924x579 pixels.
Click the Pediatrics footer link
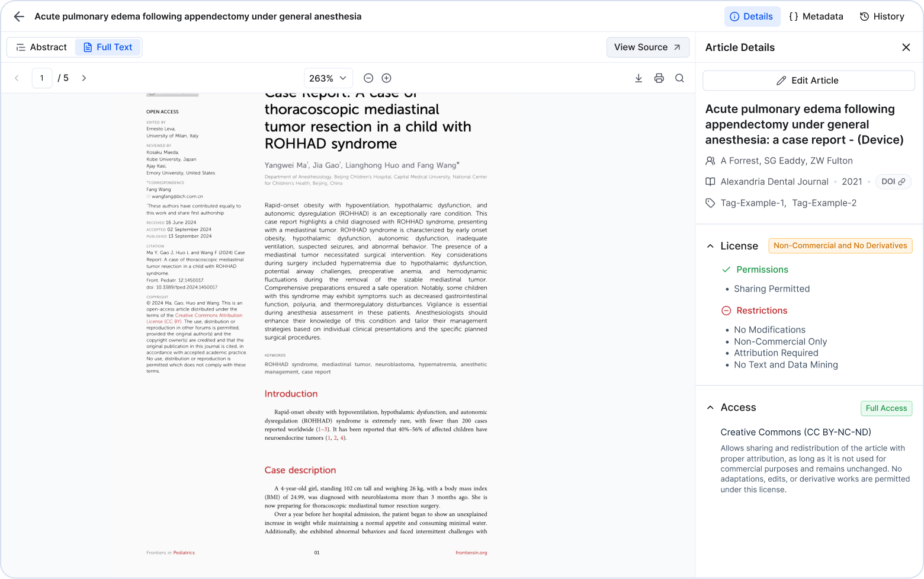click(x=184, y=552)
